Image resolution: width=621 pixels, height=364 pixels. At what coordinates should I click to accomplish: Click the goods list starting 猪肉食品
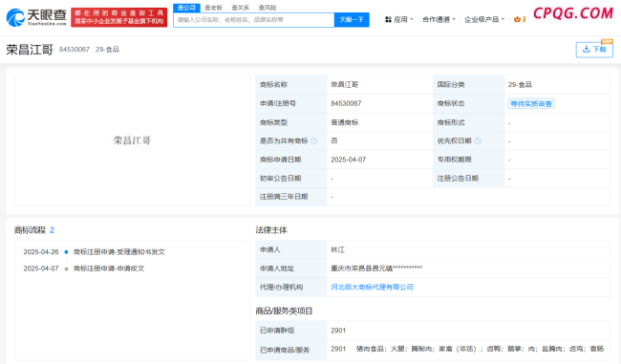(x=480, y=349)
